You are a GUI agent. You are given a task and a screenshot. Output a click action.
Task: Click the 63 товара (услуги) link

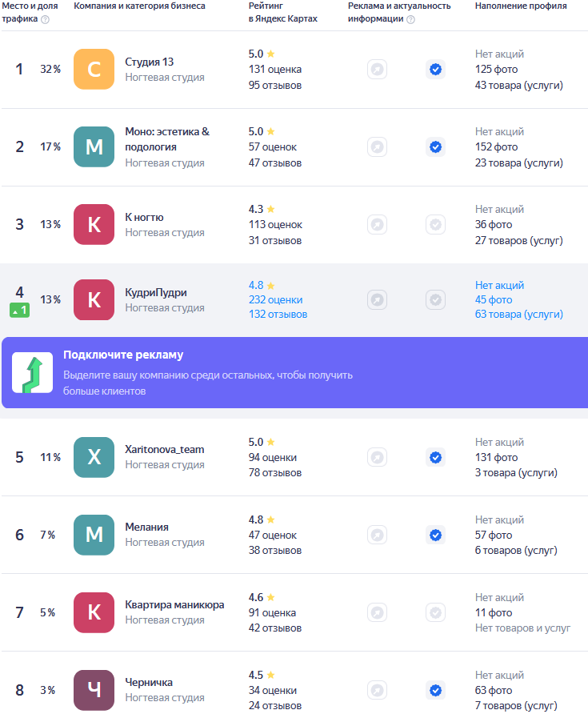pyautogui.click(x=518, y=314)
